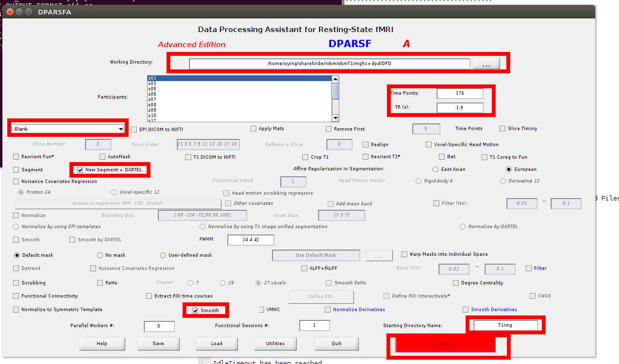Image resolution: width=619 pixels, height=364 pixels.
Task: Select participant s01 in the list
Action: point(239,78)
